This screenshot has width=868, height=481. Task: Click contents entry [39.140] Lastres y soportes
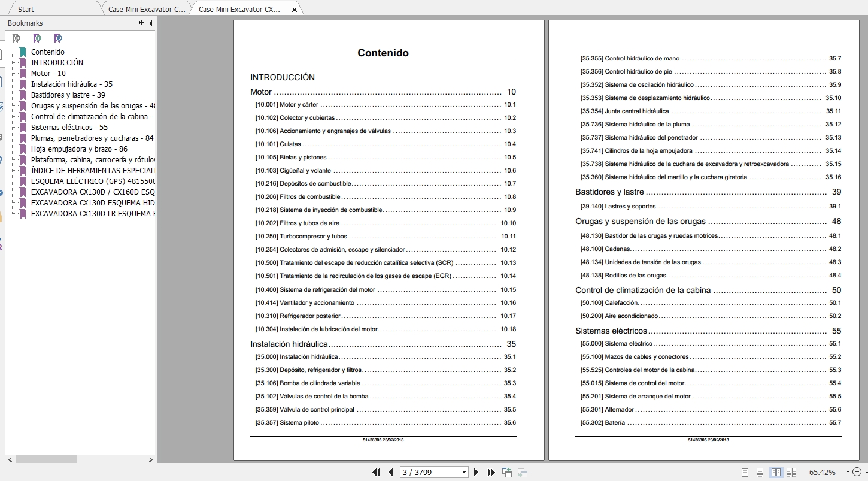(711, 207)
